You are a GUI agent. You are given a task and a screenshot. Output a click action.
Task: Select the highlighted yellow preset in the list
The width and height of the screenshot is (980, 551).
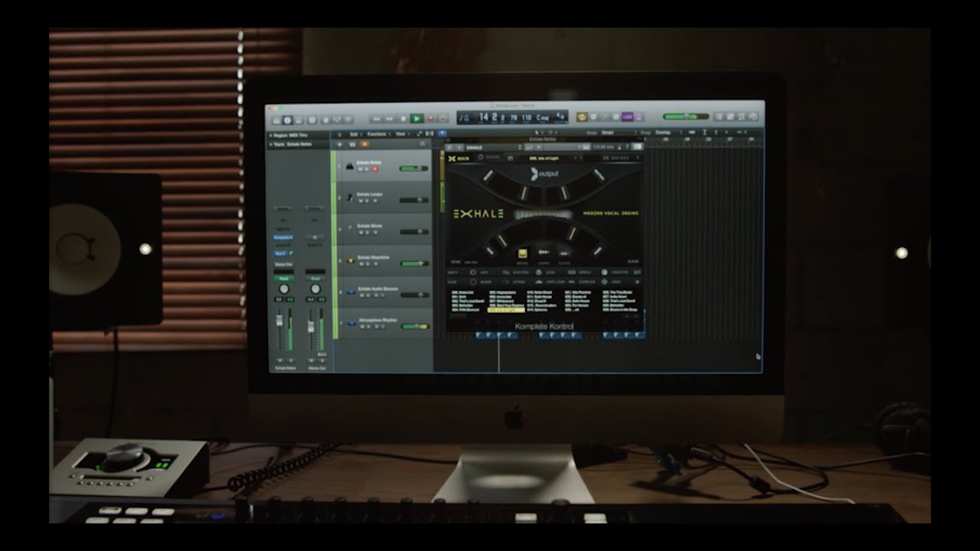pos(505,311)
